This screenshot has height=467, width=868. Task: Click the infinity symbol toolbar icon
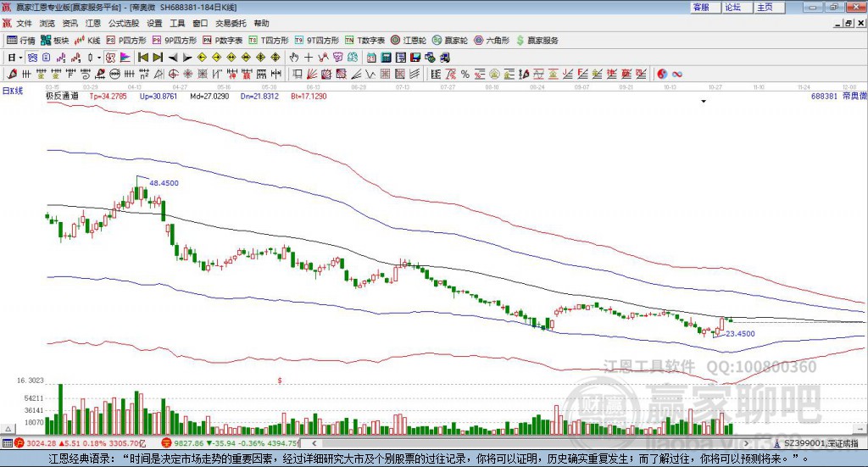coord(677,75)
